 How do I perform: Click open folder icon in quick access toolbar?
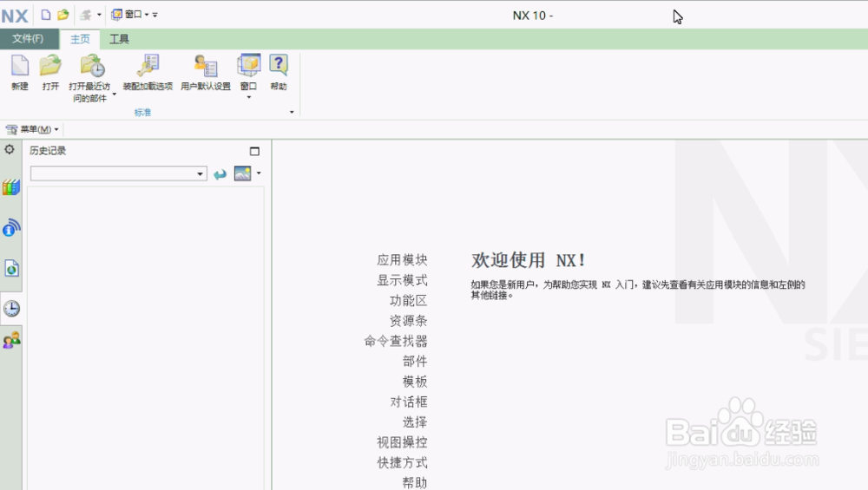coord(63,15)
